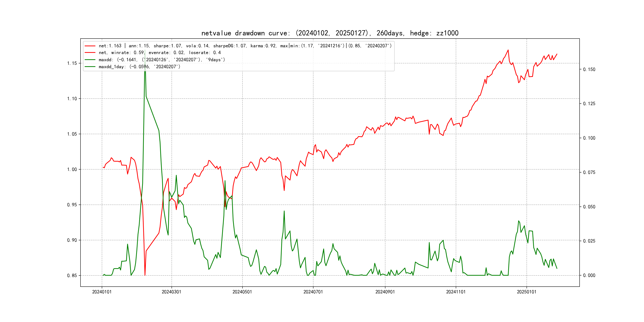Click the 20240101 x-axis date label
Screen dimensions: 644x322
[102, 292]
